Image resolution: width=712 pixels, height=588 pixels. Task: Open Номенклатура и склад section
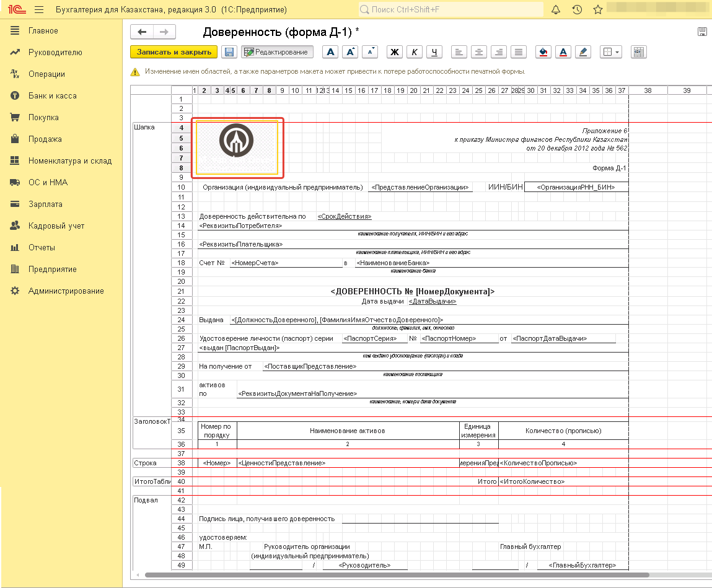pyautogui.click(x=70, y=160)
